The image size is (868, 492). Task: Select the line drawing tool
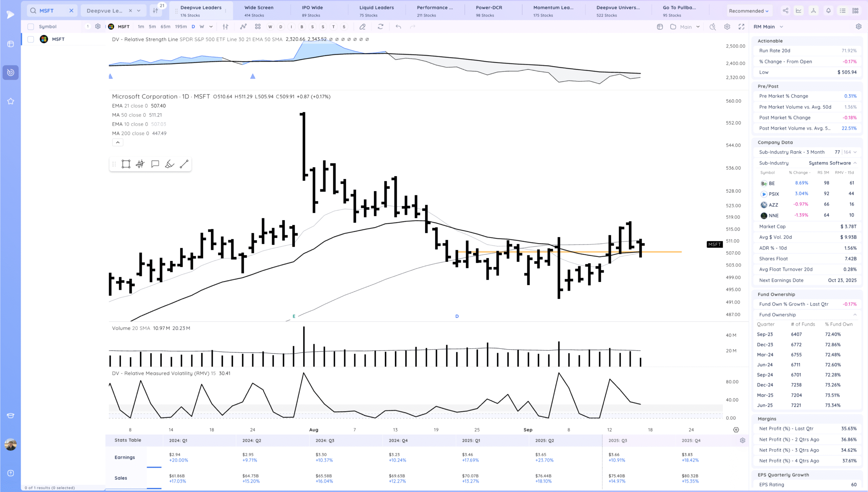pos(184,164)
